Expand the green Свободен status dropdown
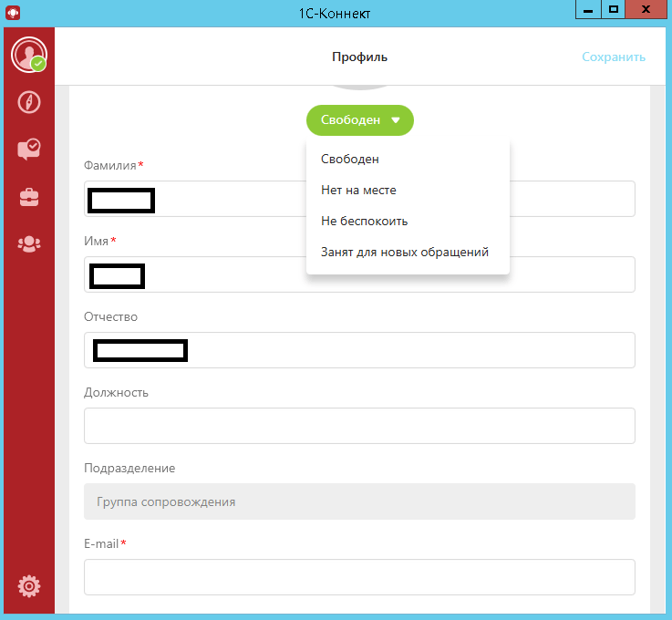672x620 pixels. [x=360, y=120]
